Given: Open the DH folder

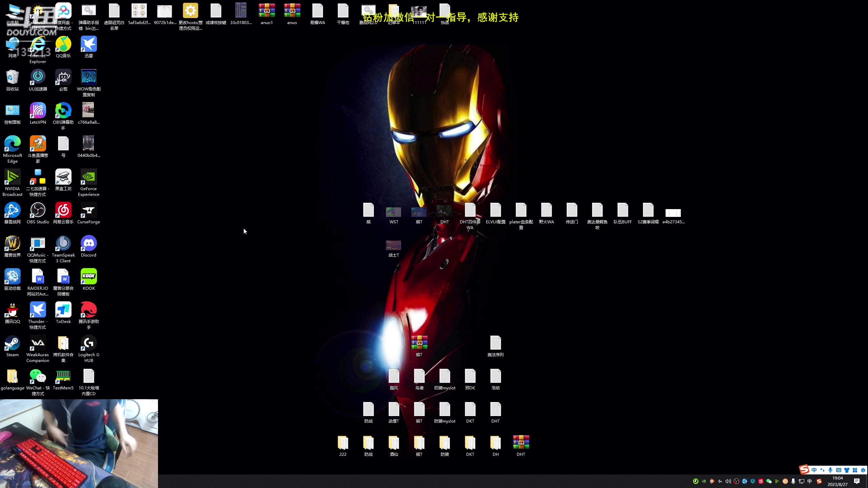Looking at the screenshot, I should (495, 446).
